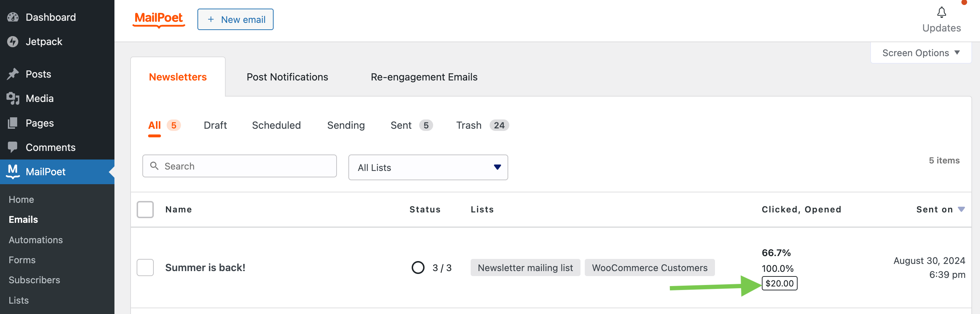Filter emails by Trash status
Viewport: 980px width, 314px height.
pos(468,125)
